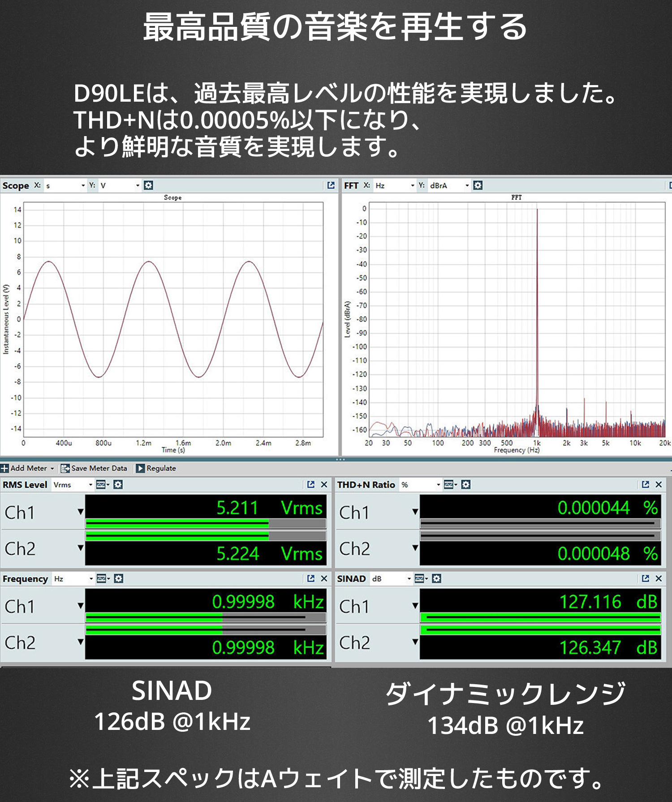This screenshot has width=672, height=802.
Task: Open SINAD unit dB dropdown
Action: pyautogui.click(x=391, y=579)
